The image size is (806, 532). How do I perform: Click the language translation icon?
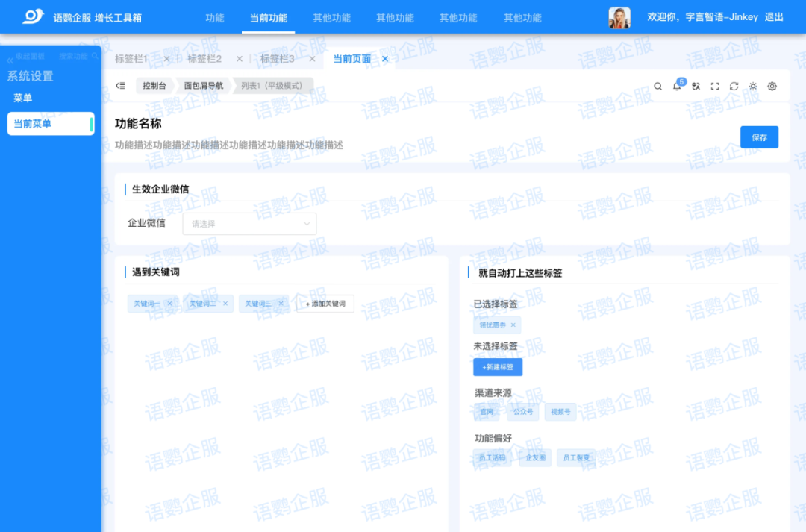tap(696, 86)
